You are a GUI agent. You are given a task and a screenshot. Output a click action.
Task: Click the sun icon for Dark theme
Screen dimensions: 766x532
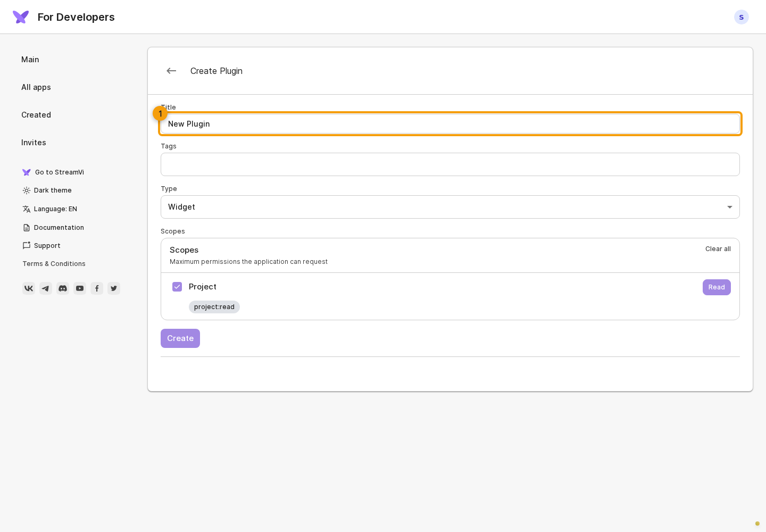27,190
